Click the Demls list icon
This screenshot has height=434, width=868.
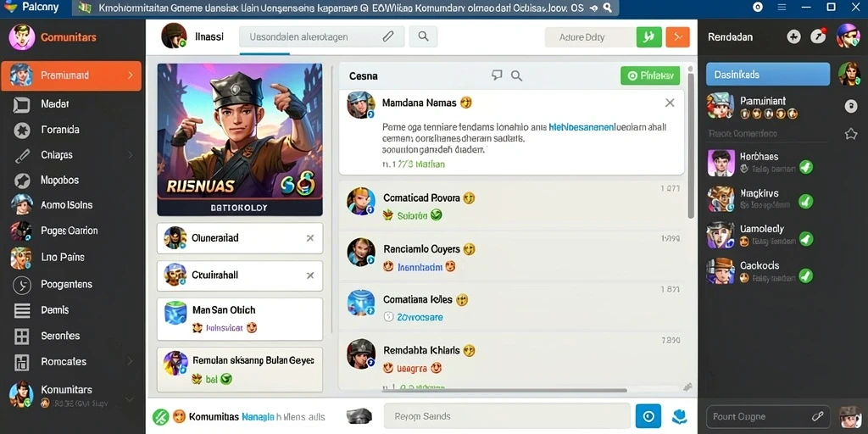pyautogui.click(x=21, y=310)
